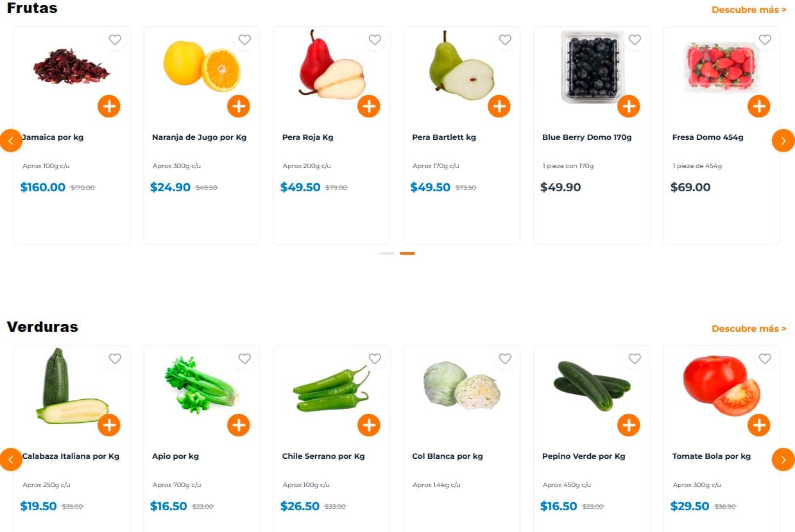Add Tomate Bola to cart
The width and height of the screenshot is (795, 532).
click(759, 425)
